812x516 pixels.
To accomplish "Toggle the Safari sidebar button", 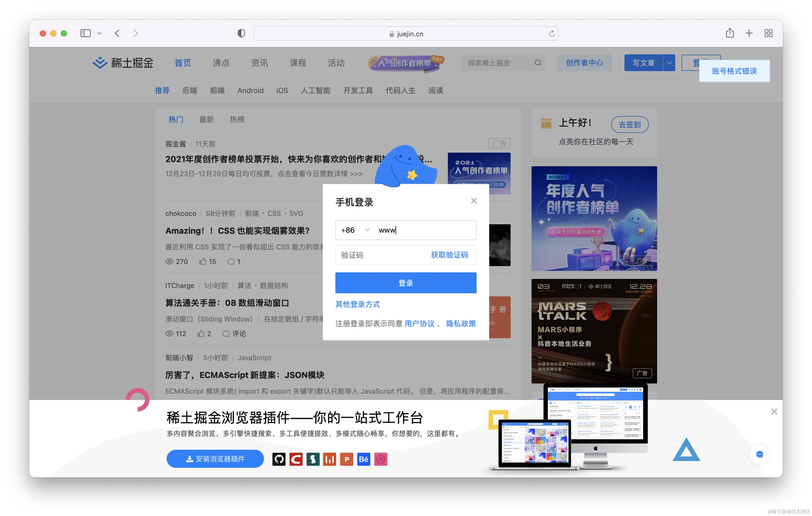I will point(85,33).
